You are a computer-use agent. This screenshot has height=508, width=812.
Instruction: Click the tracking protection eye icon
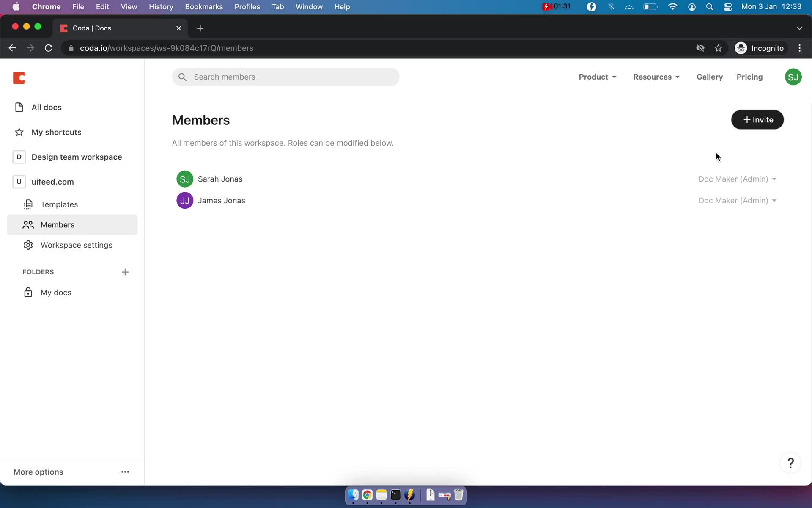coord(700,48)
